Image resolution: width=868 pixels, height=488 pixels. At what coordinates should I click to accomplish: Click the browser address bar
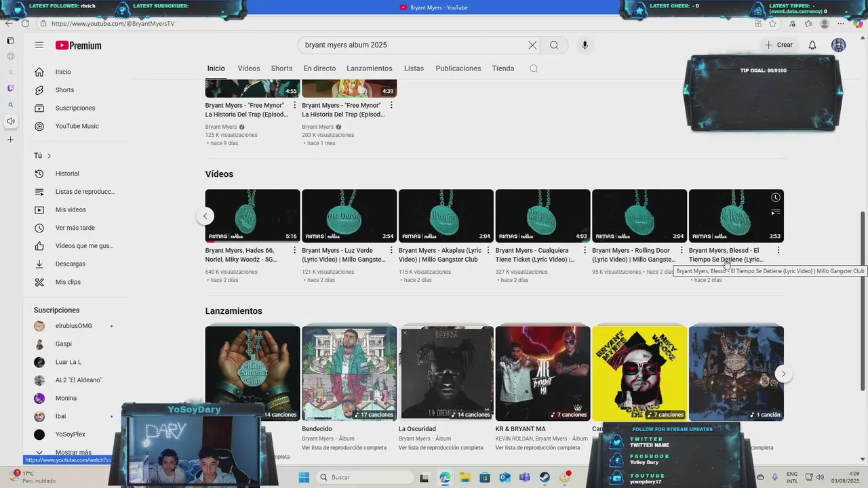point(393,24)
